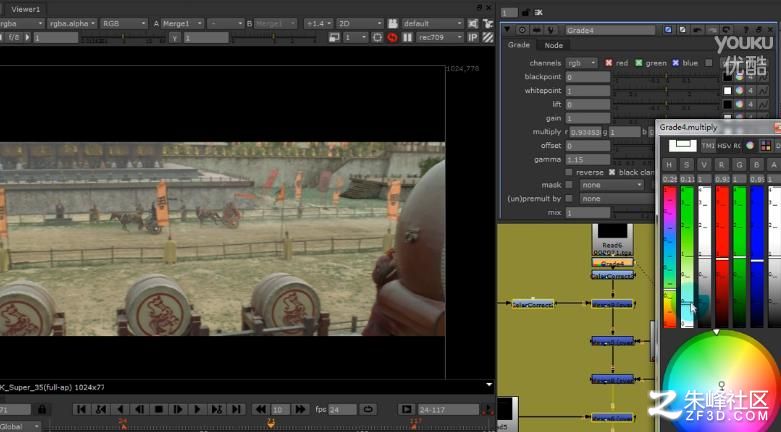Jump to next keyframe
This screenshot has height=432, width=781.
pyautogui.click(x=217, y=409)
